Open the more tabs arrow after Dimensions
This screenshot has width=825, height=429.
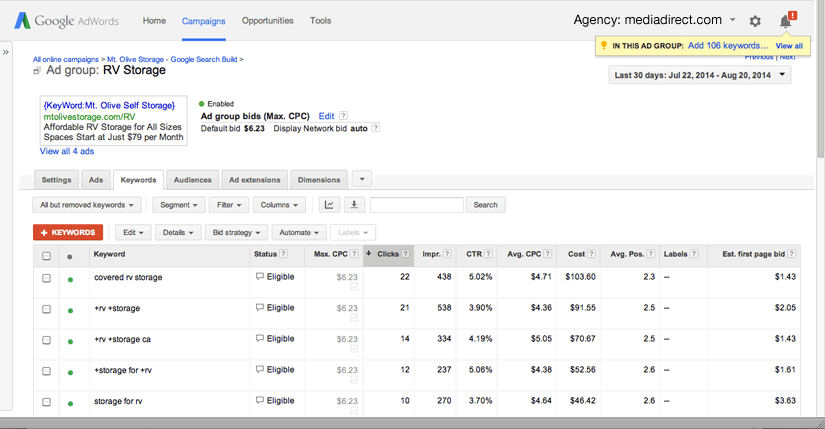[362, 179]
